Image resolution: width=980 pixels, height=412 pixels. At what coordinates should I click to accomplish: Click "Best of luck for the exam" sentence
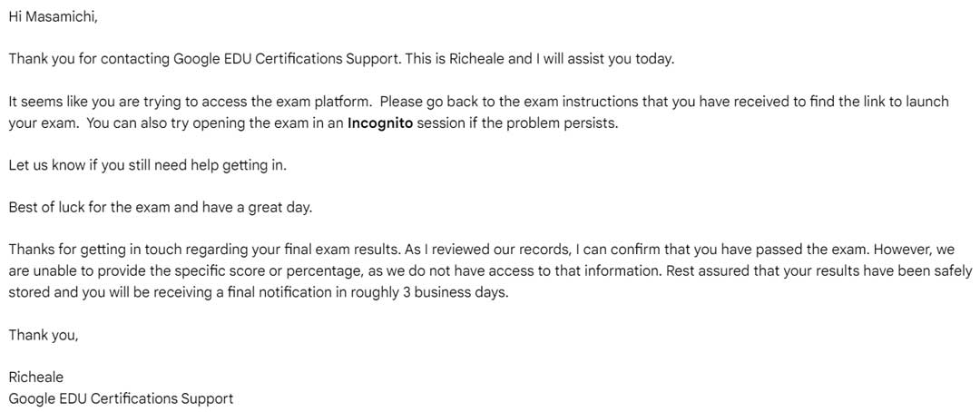click(x=90, y=208)
